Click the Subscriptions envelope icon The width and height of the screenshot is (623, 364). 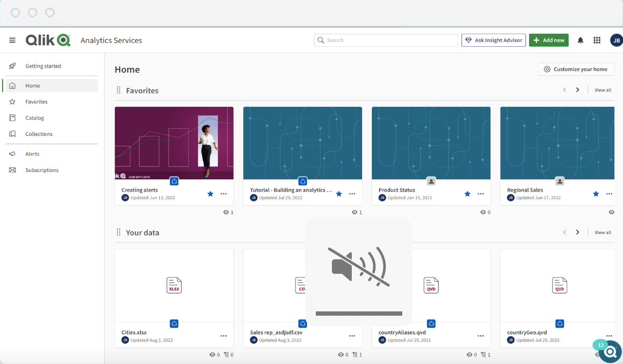(13, 170)
